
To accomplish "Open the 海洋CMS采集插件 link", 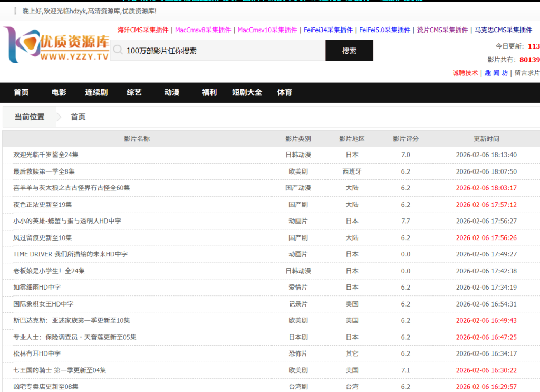I will tap(143, 30).
